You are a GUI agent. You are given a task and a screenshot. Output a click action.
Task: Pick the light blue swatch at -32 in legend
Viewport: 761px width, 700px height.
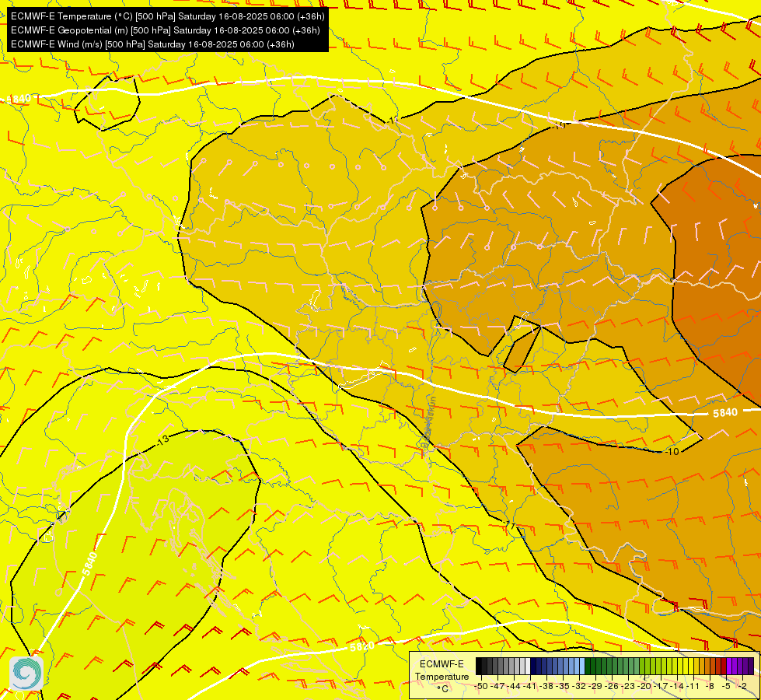[x=582, y=666]
